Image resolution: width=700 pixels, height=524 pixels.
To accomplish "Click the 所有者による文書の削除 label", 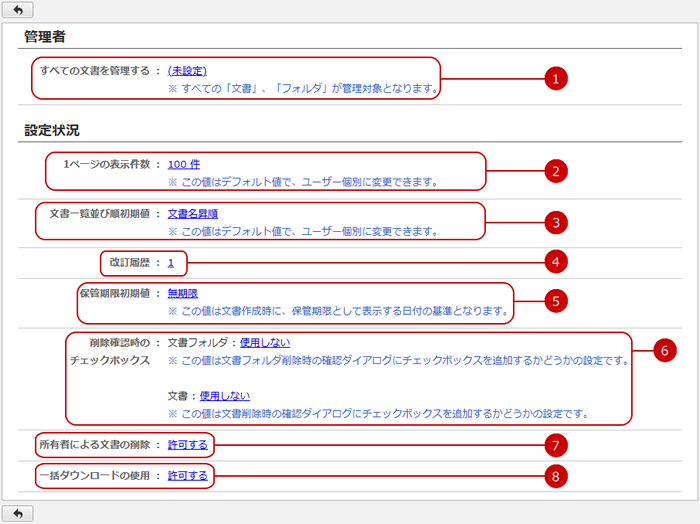I will (x=95, y=445).
